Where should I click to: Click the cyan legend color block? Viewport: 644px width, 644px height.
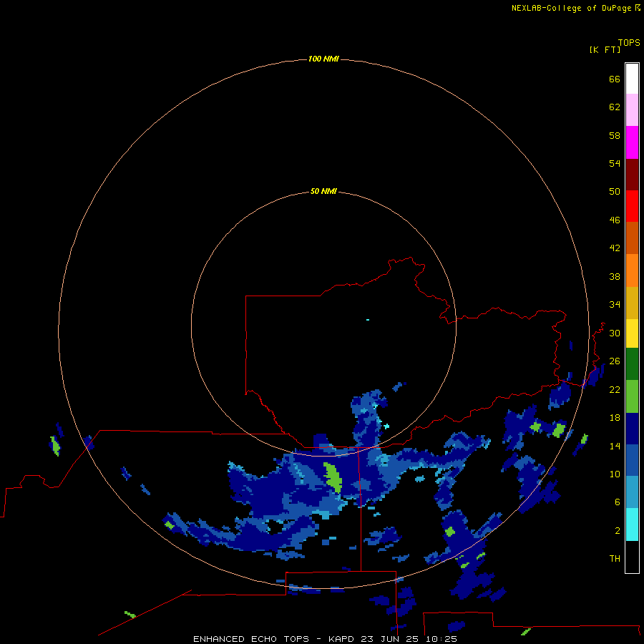coord(632,525)
